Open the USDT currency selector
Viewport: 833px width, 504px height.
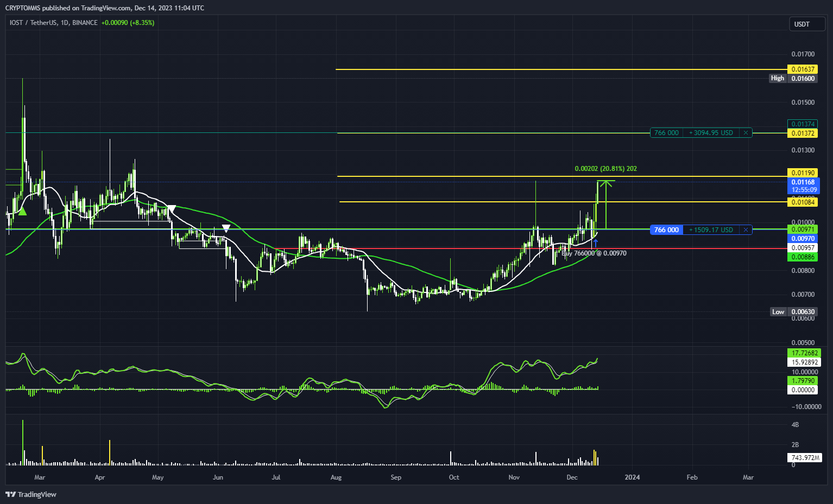[807, 24]
